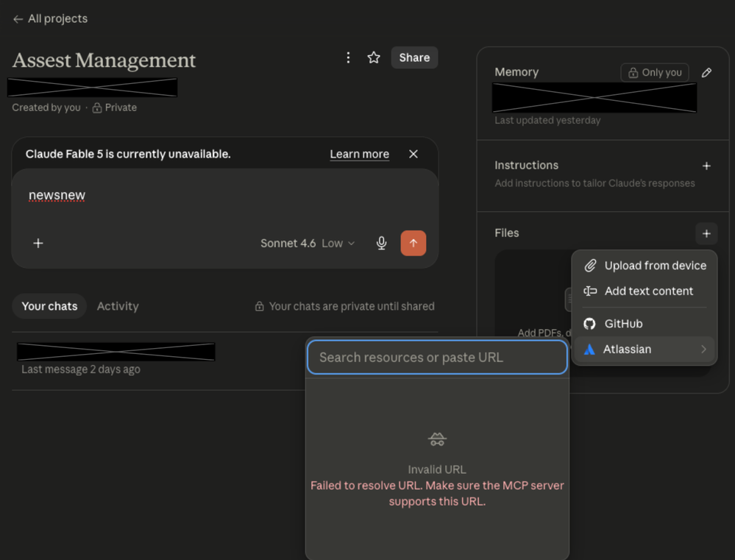Click the Last updated yesterday text
This screenshot has width=735, height=560.
(x=547, y=121)
